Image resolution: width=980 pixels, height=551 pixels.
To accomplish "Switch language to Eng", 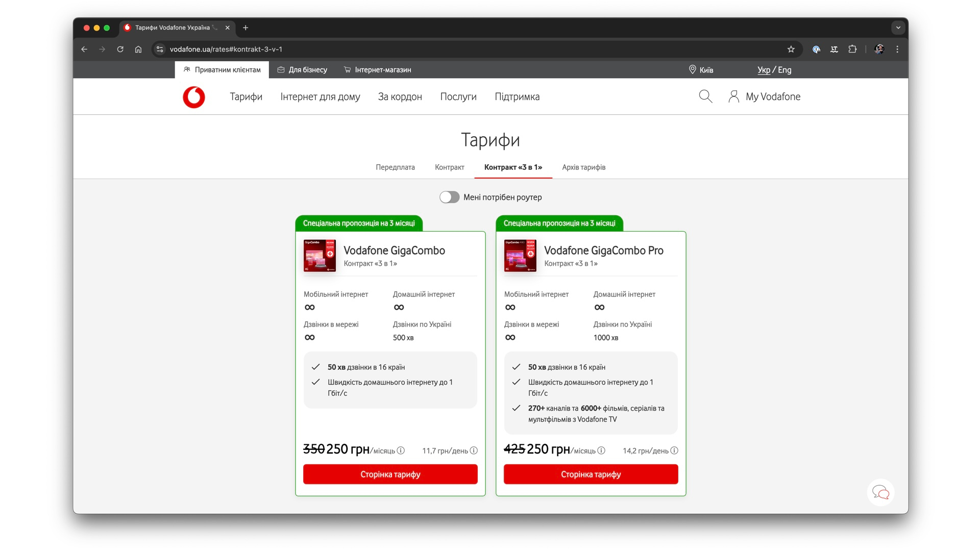I will click(785, 70).
